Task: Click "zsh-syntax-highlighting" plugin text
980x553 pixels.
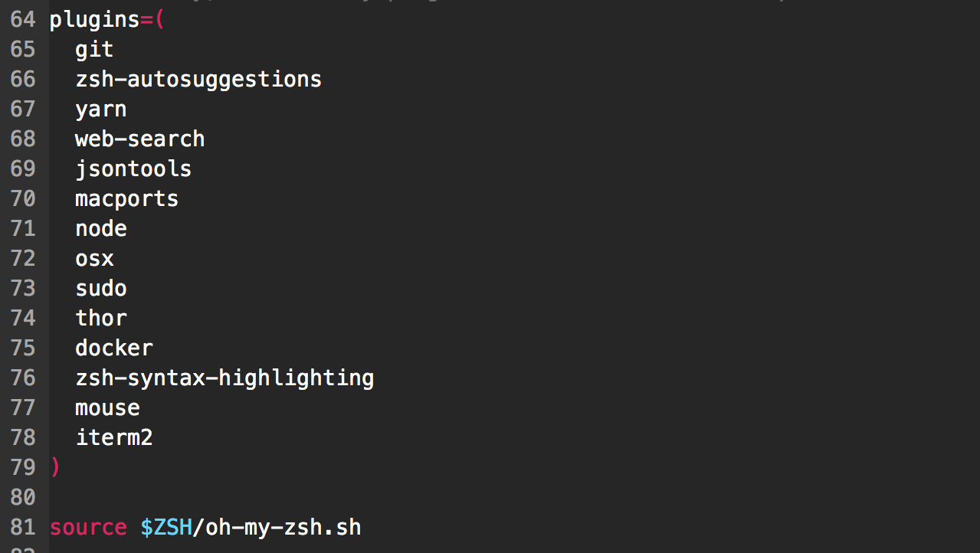Action: pyautogui.click(x=224, y=378)
